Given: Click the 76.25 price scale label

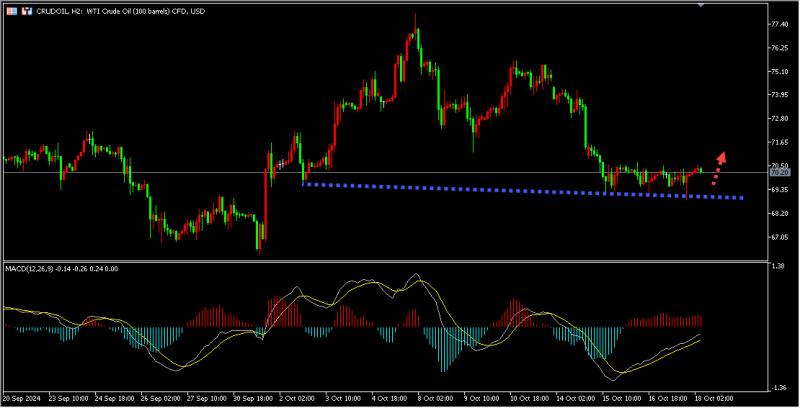Looking at the screenshot, I should coord(781,48).
